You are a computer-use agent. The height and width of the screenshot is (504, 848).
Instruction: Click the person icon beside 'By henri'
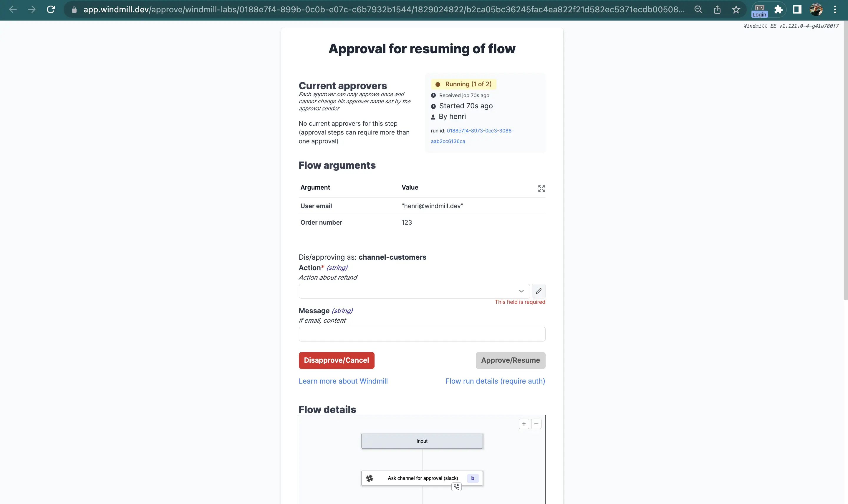(433, 117)
